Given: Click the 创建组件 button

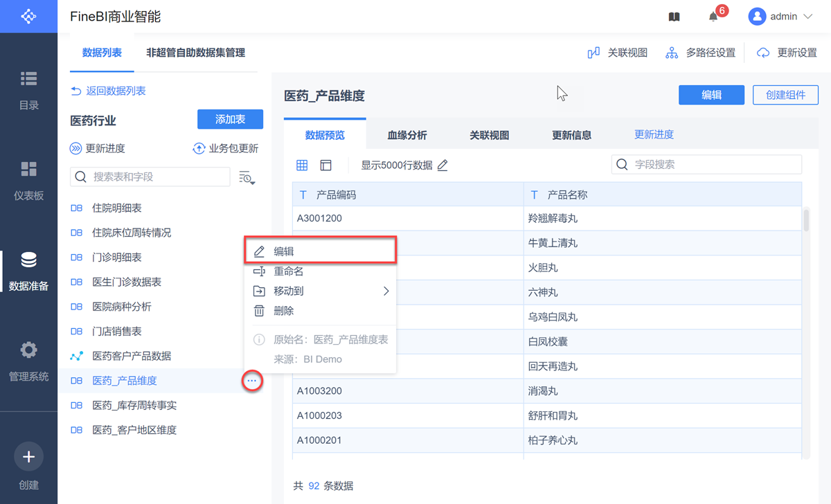Looking at the screenshot, I should 785,96.
